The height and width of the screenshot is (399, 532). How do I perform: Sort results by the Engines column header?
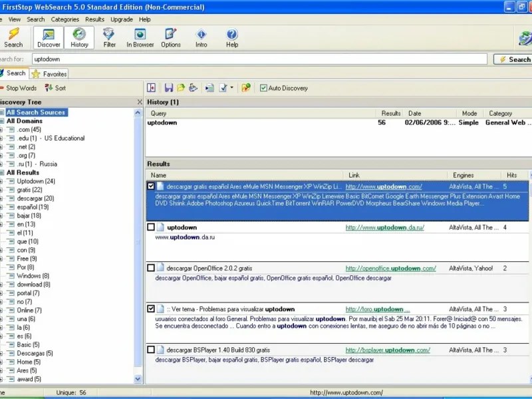[474, 175]
